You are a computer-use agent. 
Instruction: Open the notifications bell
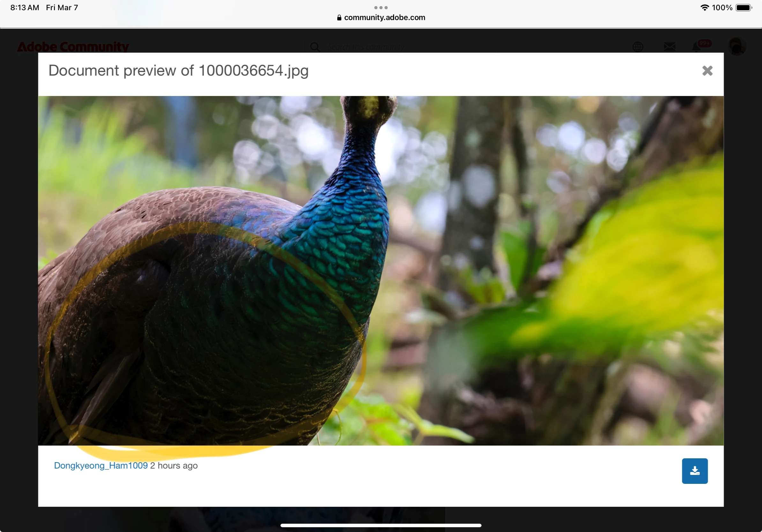click(x=696, y=48)
